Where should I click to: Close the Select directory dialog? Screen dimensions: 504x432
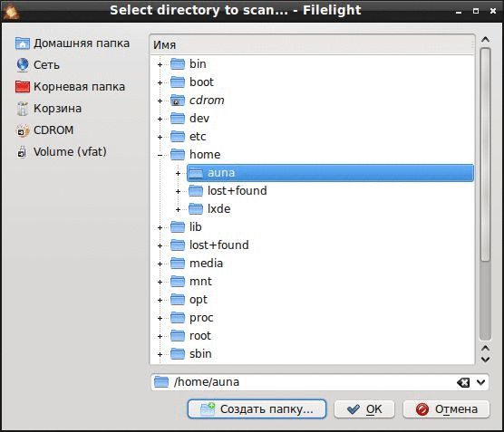click(493, 12)
